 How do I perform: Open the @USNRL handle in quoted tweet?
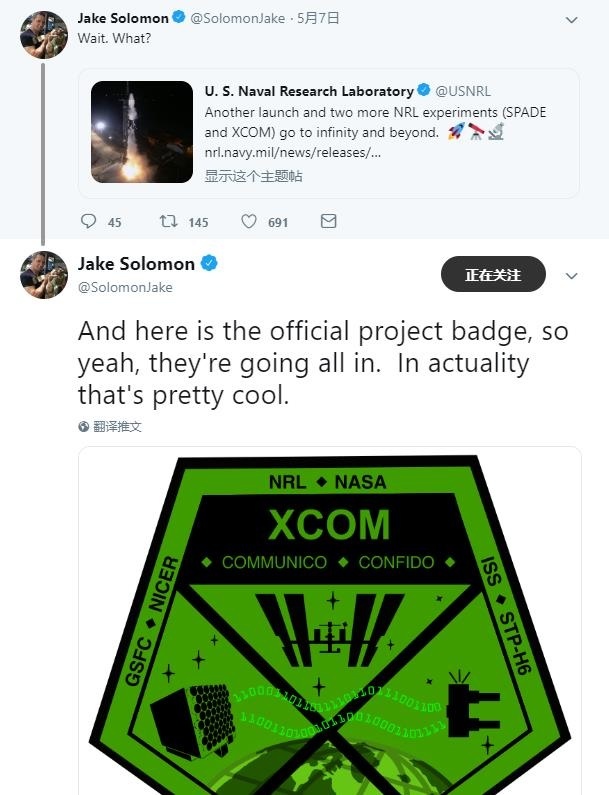(462, 91)
